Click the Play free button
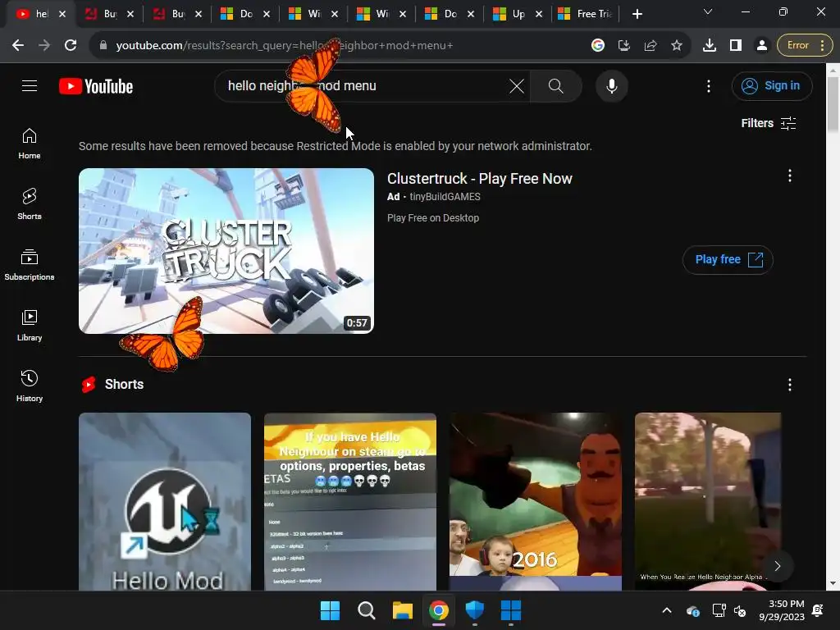The image size is (840, 630). click(x=727, y=260)
